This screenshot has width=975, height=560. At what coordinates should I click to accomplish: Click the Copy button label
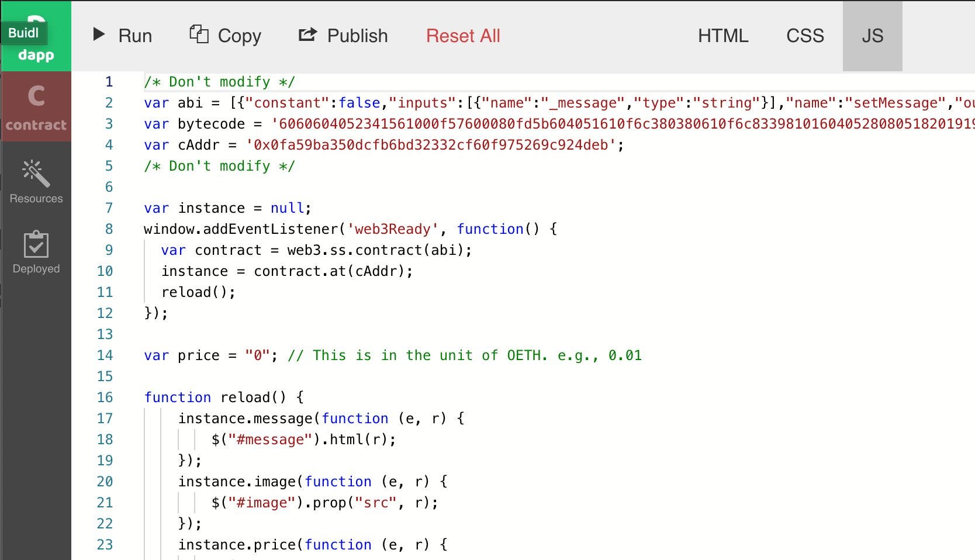click(240, 36)
